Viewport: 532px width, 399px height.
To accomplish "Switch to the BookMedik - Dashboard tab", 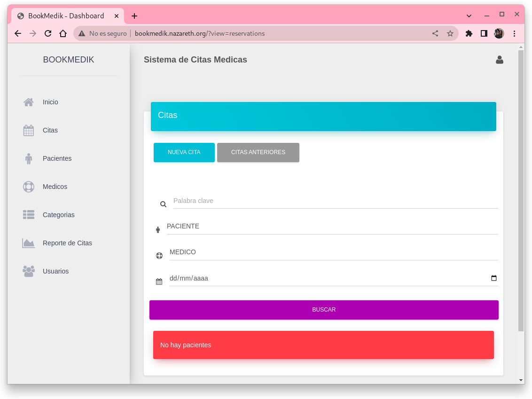I will click(x=66, y=16).
